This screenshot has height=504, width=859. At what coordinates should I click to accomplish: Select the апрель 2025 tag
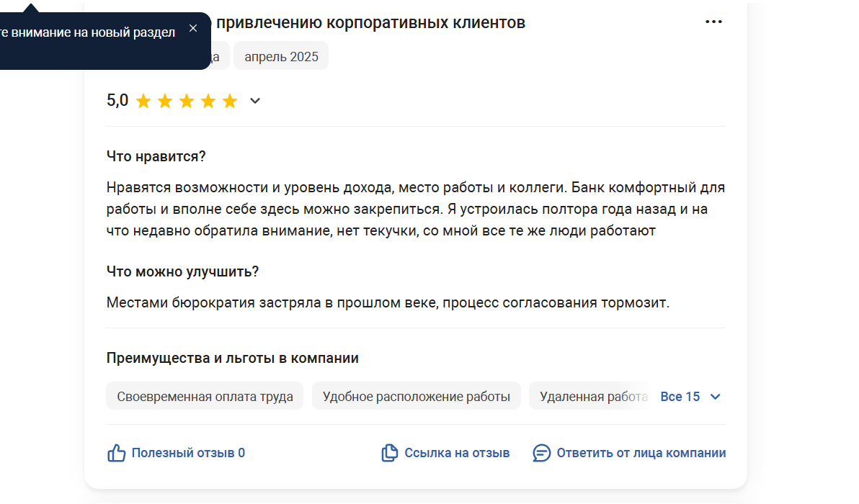pyautogui.click(x=281, y=56)
